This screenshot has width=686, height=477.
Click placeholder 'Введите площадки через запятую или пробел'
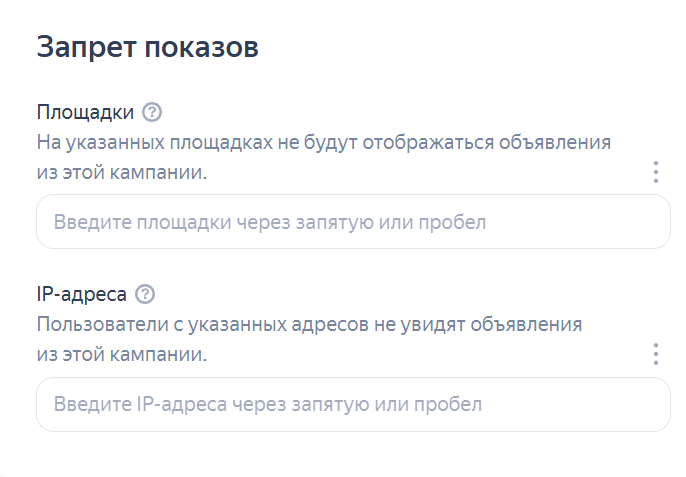tap(270, 222)
